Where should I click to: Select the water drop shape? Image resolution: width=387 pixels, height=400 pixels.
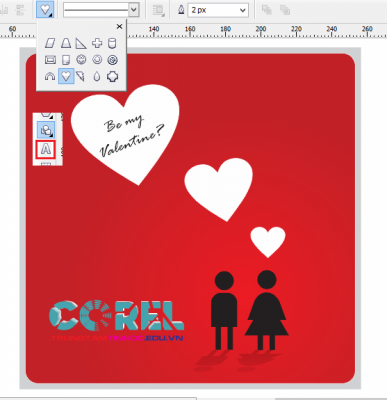pos(97,77)
